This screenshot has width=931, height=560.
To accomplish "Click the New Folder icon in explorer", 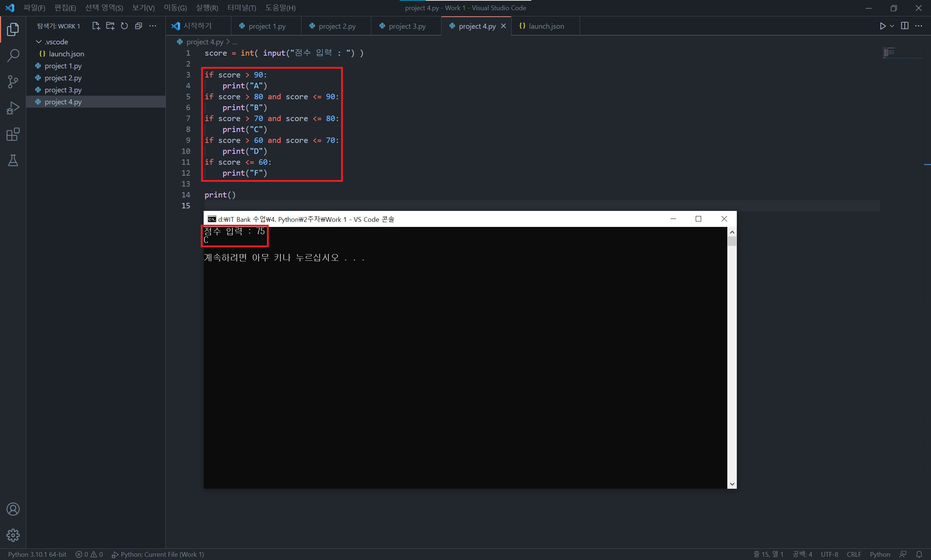I will (110, 26).
